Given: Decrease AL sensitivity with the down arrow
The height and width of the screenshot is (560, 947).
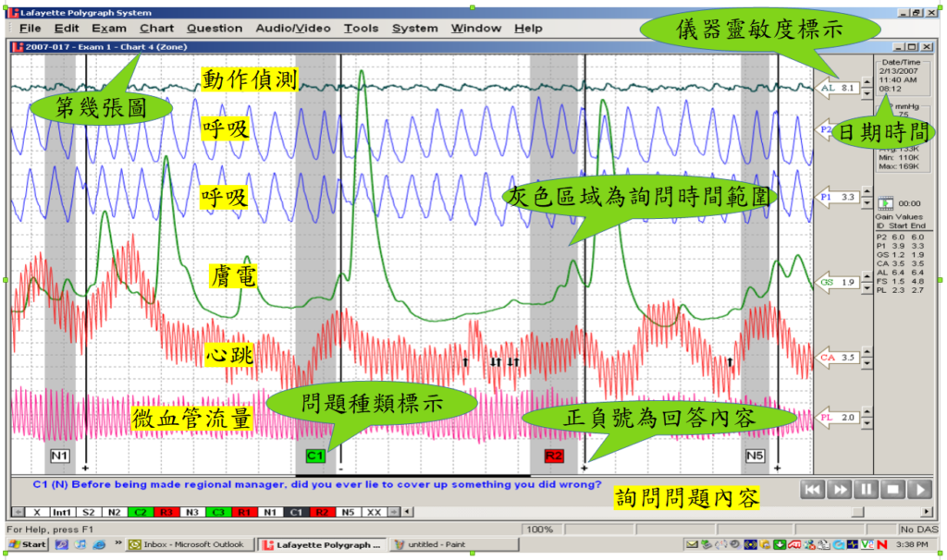Looking at the screenshot, I should 867,93.
